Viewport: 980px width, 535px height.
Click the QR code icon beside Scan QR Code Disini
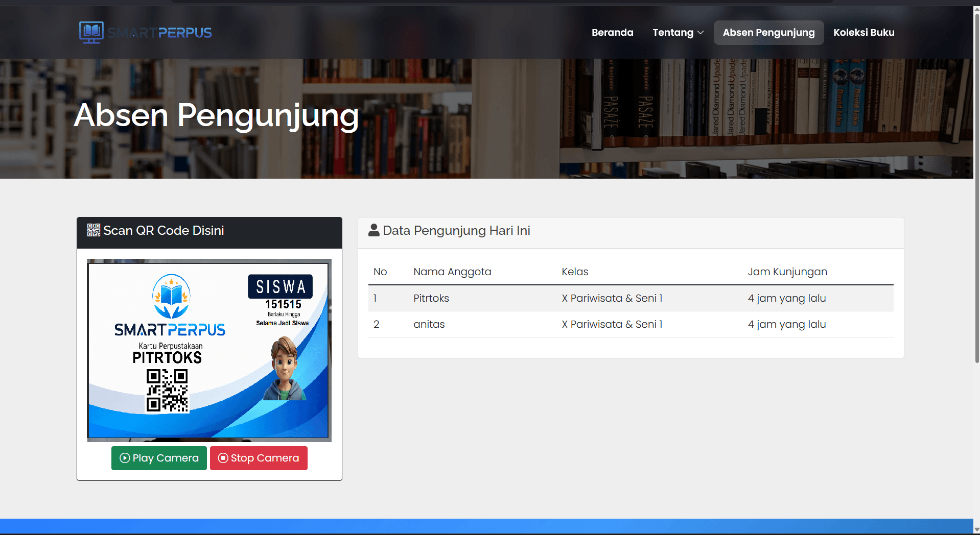click(x=94, y=230)
